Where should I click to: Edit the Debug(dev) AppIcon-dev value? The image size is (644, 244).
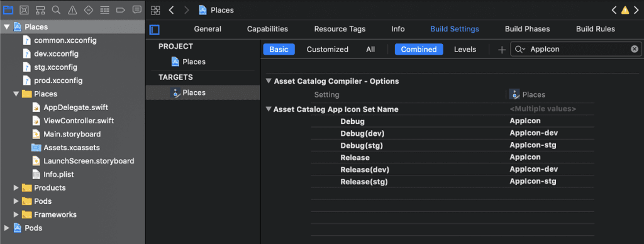[x=533, y=133]
